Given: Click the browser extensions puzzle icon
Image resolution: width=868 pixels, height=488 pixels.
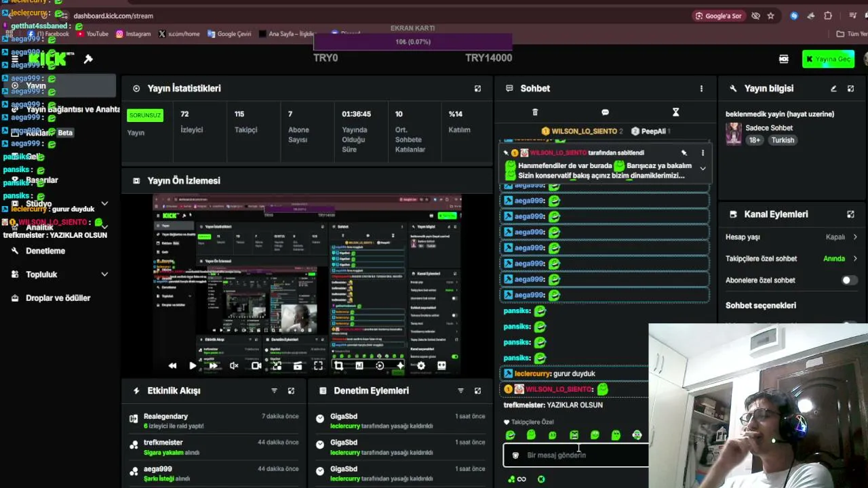Looking at the screenshot, I should [828, 16].
